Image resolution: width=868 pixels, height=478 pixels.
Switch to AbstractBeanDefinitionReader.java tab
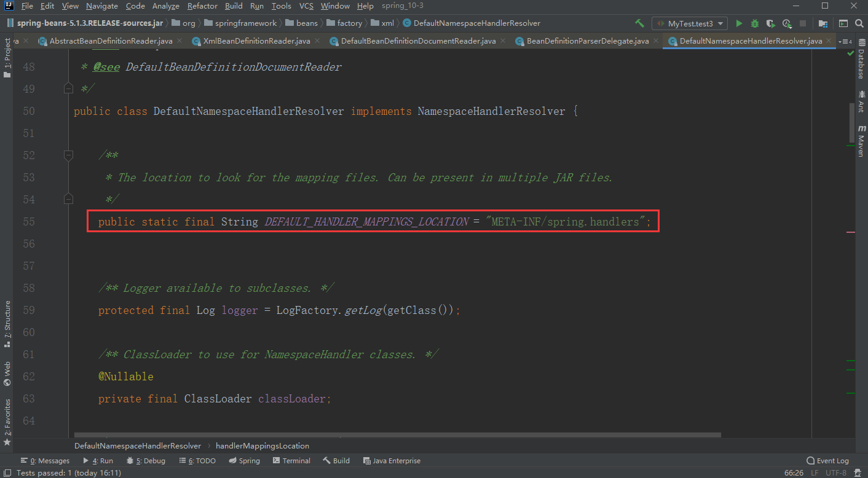(111, 41)
